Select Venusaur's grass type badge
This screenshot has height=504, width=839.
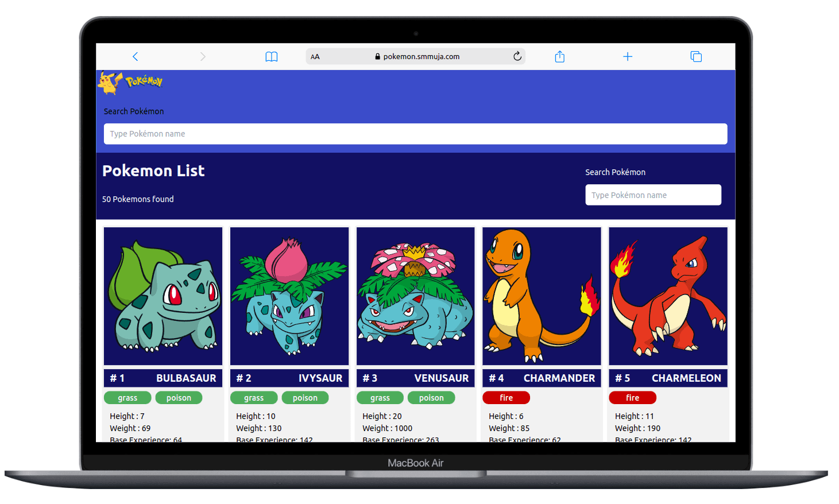pos(380,398)
